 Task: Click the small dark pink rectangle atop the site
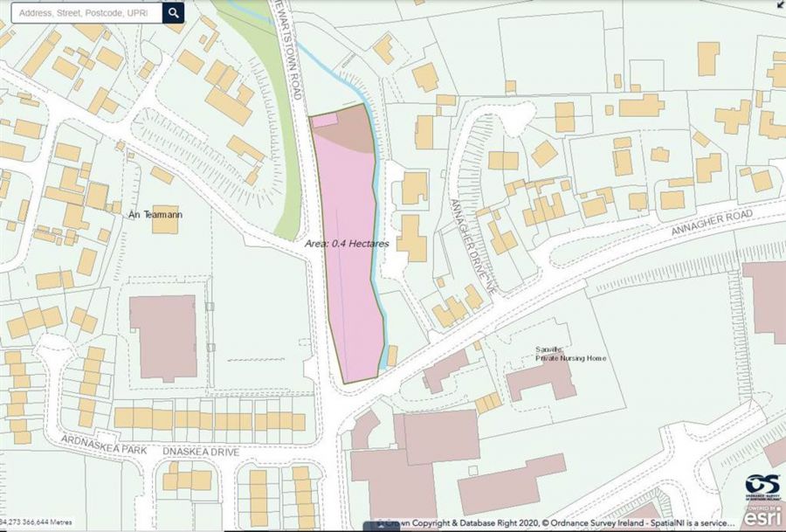click(x=324, y=121)
